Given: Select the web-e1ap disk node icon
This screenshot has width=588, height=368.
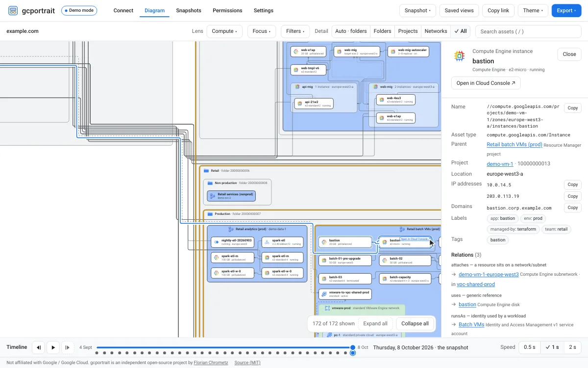Looking at the screenshot, I should coord(295,51).
